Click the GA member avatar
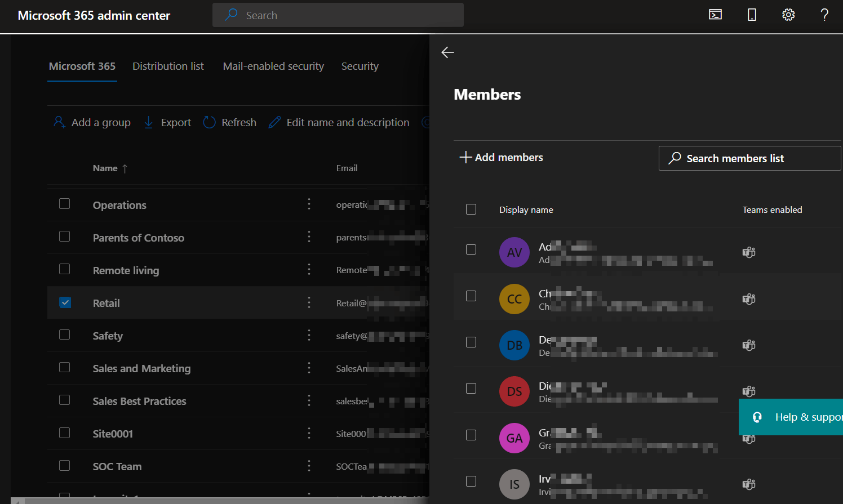The width and height of the screenshot is (843, 504). click(514, 438)
